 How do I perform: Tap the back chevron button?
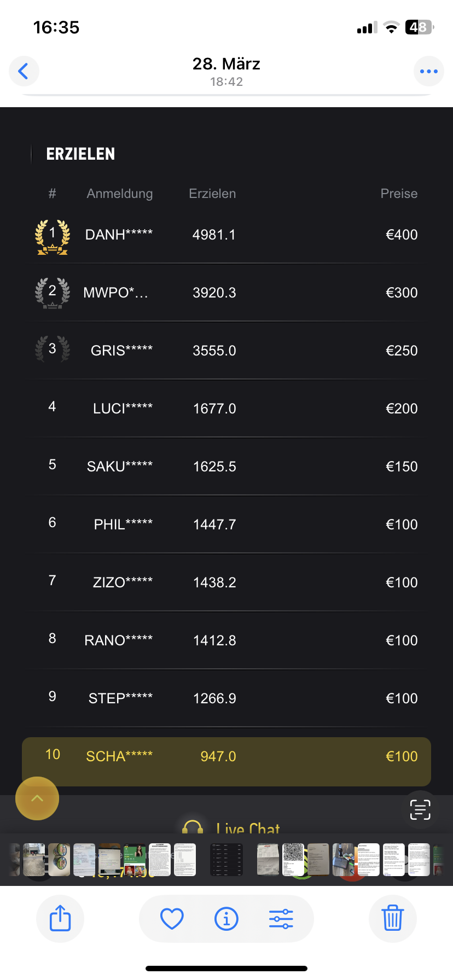click(x=24, y=71)
